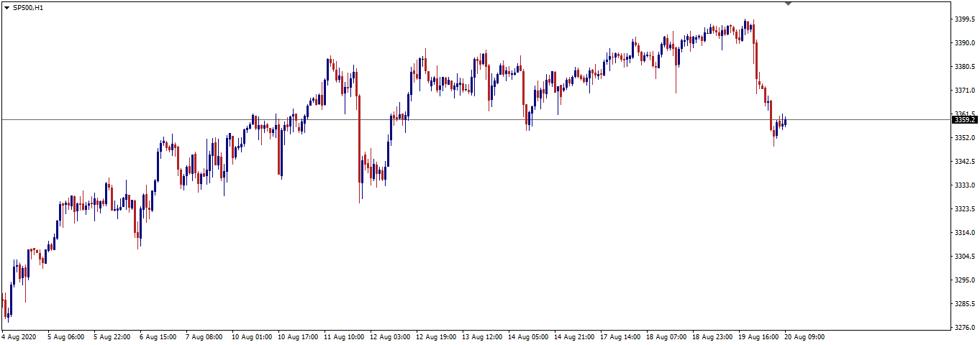Image resolution: width=980 pixels, height=345 pixels.
Task: Select the 17 Aug 14:00 time label
Action: coord(620,336)
